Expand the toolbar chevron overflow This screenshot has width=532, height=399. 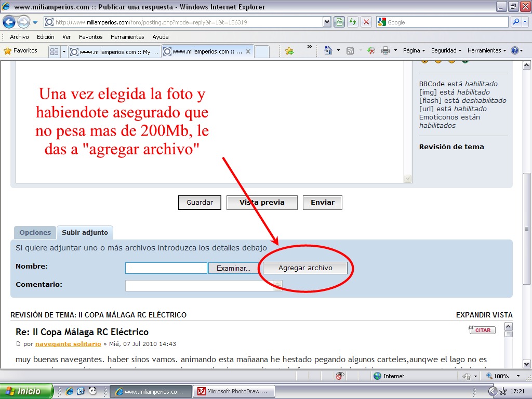coord(310,47)
